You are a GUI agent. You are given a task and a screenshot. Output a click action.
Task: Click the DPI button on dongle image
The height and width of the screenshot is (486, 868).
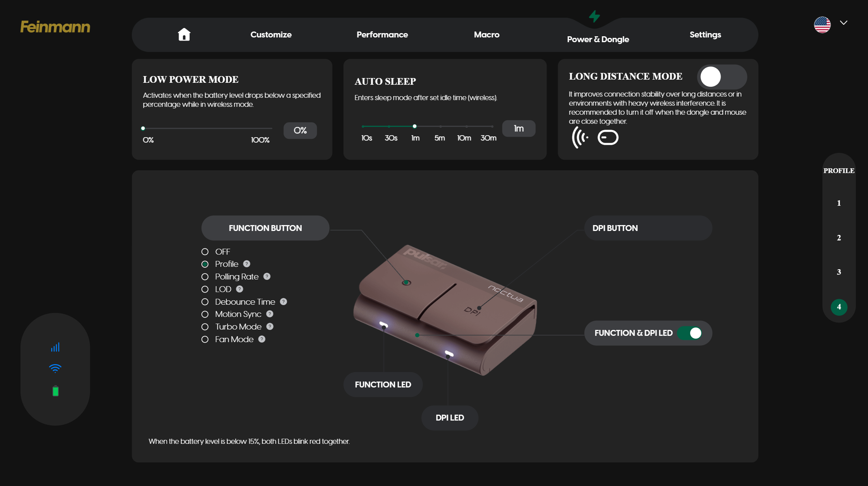473,311
